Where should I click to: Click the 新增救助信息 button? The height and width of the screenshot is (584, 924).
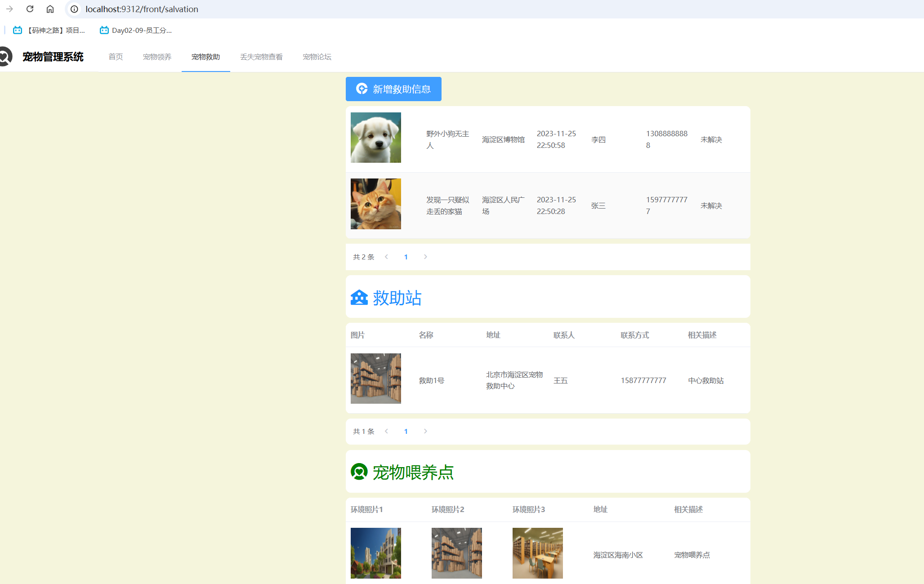pos(393,89)
